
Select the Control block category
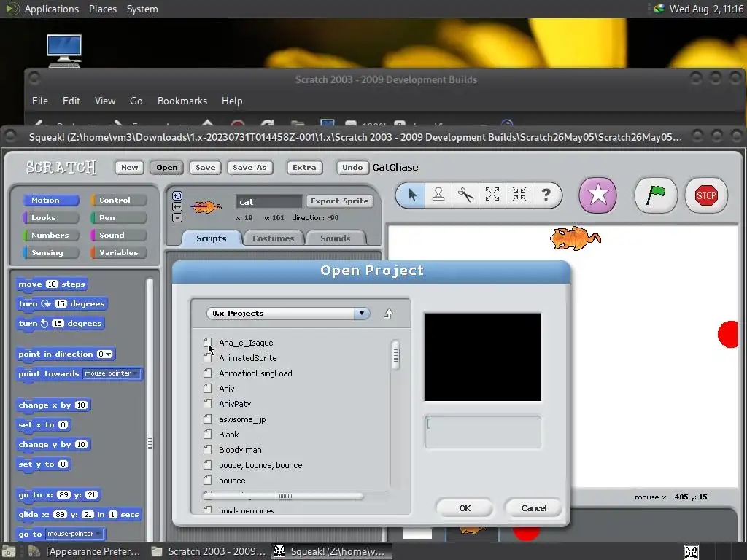click(x=119, y=200)
